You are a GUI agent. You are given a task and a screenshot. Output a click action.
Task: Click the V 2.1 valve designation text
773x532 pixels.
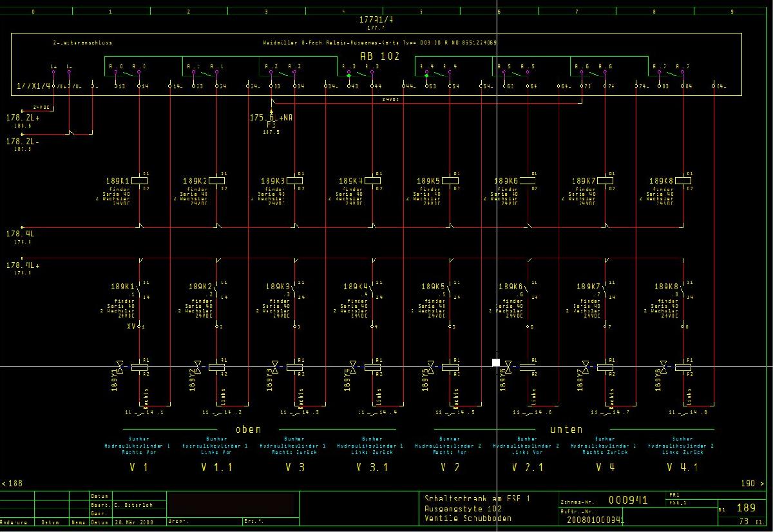527,468
